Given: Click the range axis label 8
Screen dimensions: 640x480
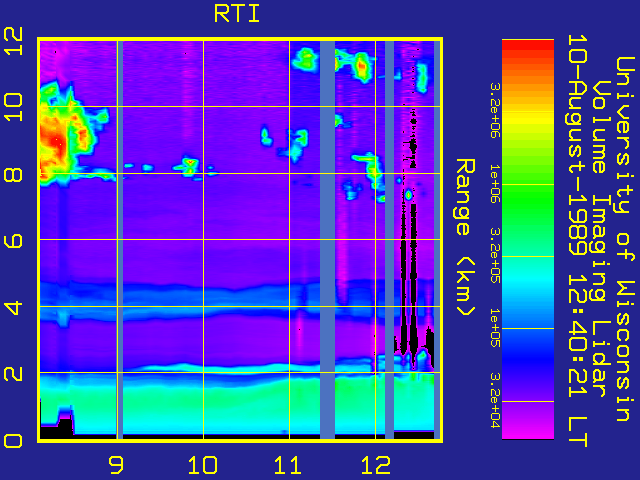Looking at the screenshot, I should tap(13, 175).
